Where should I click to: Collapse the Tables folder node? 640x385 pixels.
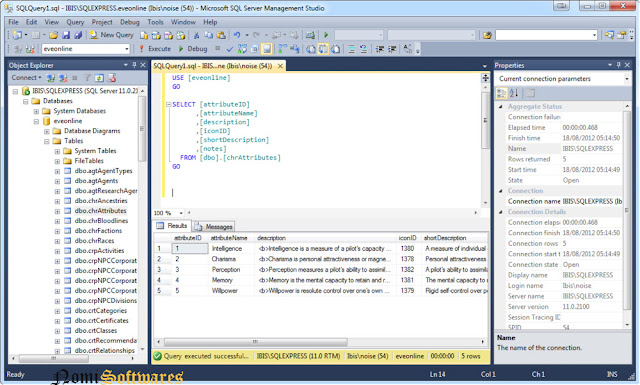pos(47,141)
